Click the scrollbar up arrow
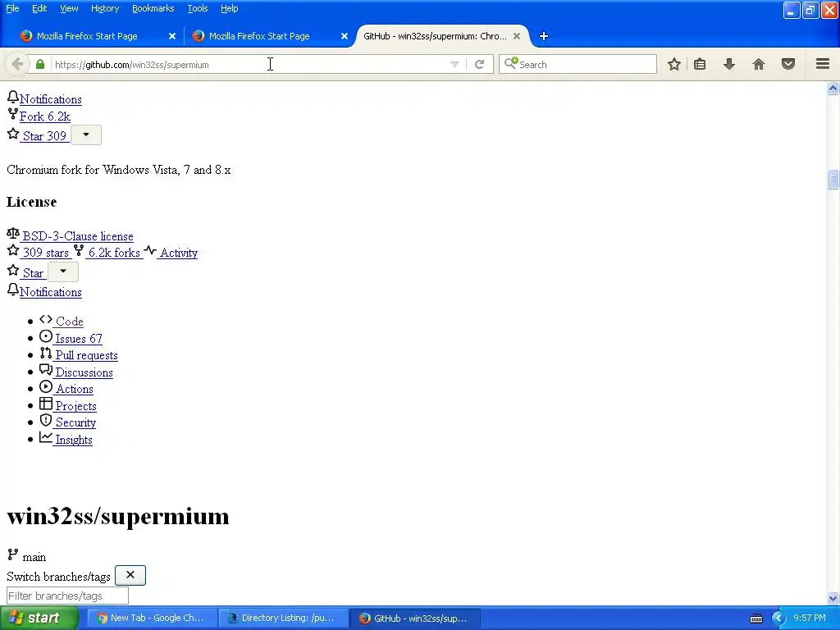This screenshot has height=630, width=840. tap(833, 88)
